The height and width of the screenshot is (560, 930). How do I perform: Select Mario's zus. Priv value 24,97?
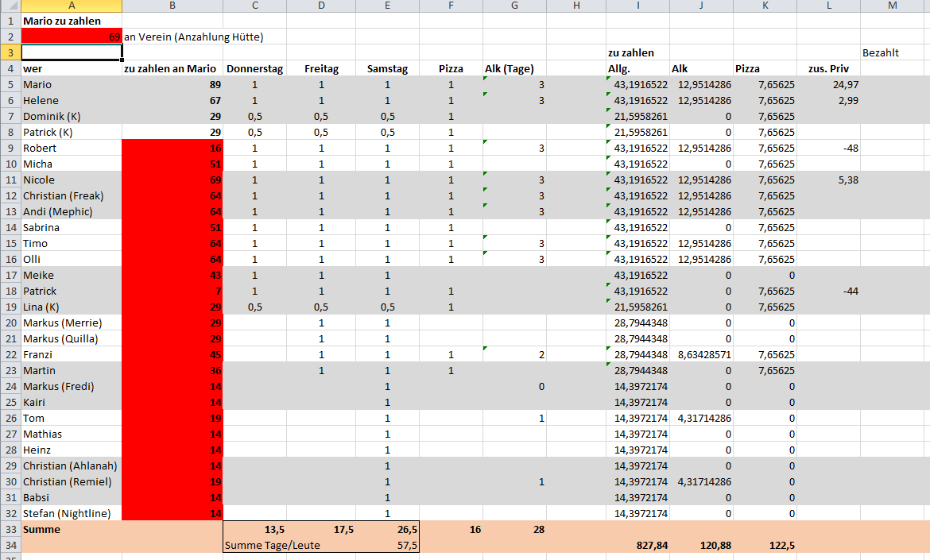pos(828,85)
